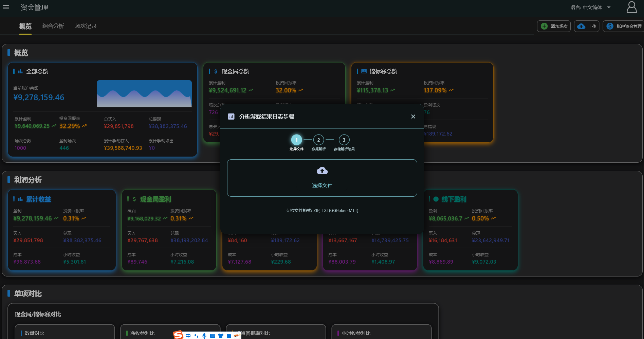644x339 pixels.
Task: Toggle Sogou 中 Chinese/English input mode
Action: tap(188, 336)
